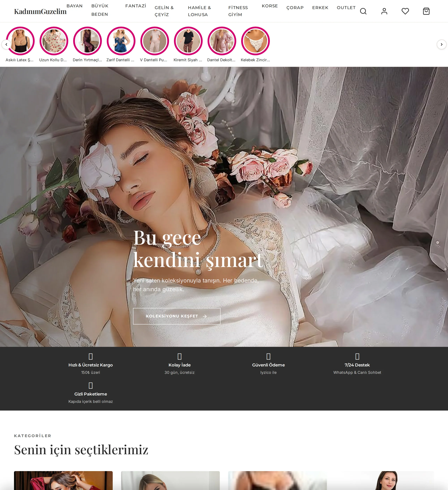Click the Güvenli Ödeme text

pyautogui.click(x=268, y=365)
